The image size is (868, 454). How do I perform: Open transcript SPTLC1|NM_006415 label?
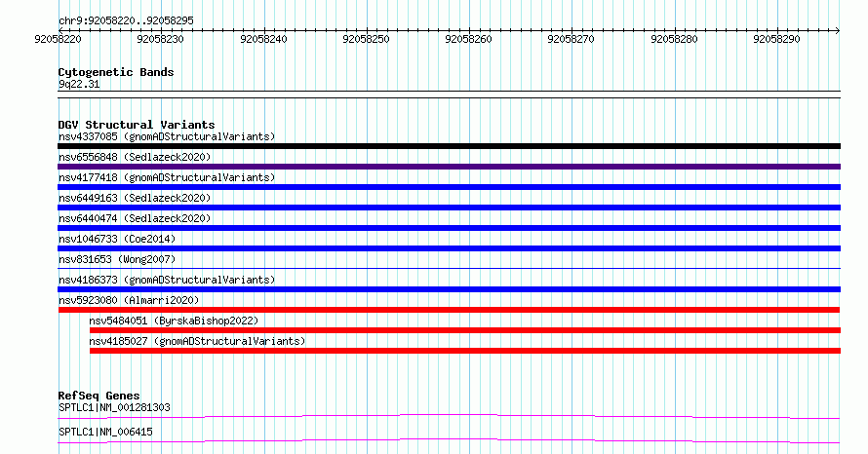105,432
